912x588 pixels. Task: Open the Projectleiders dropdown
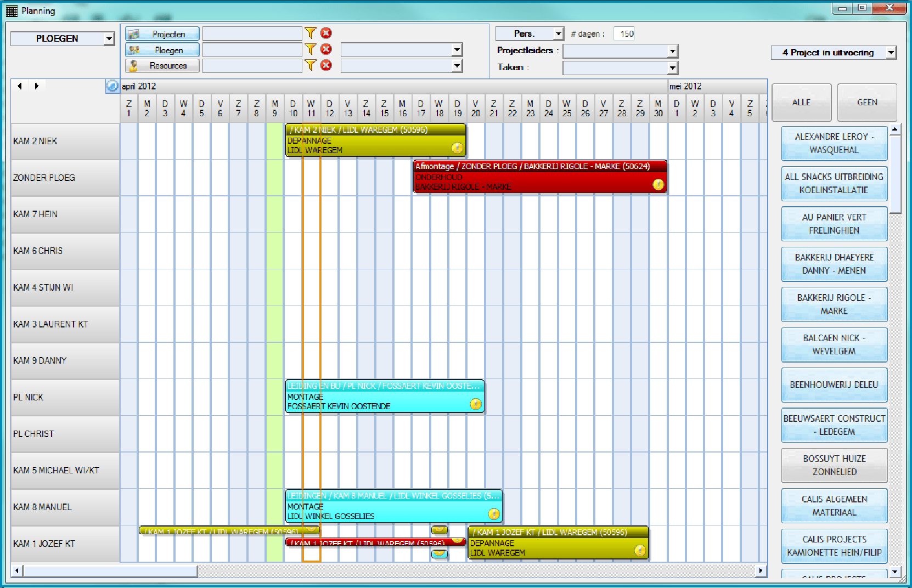click(x=672, y=50)
